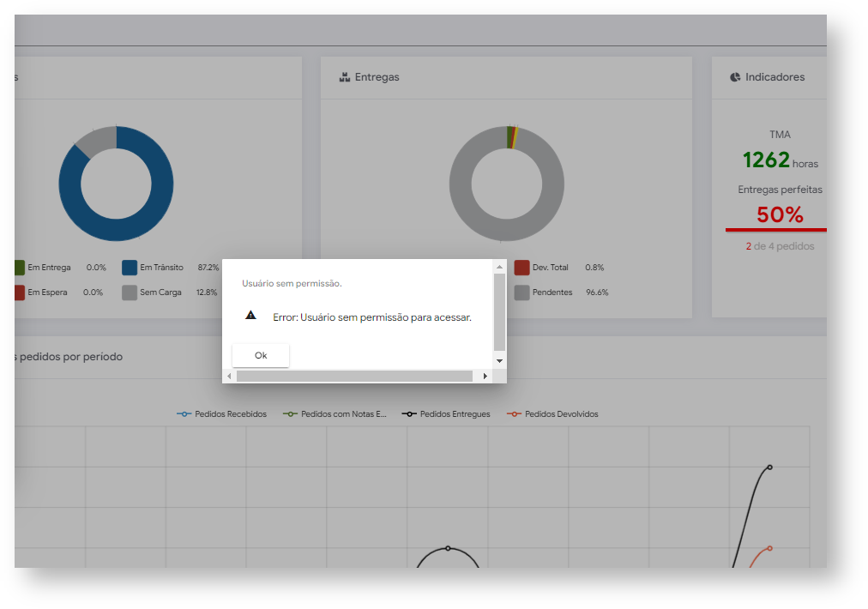
Task: Click the blue Em Trânsito donut segment
Action: click(149, 216)
